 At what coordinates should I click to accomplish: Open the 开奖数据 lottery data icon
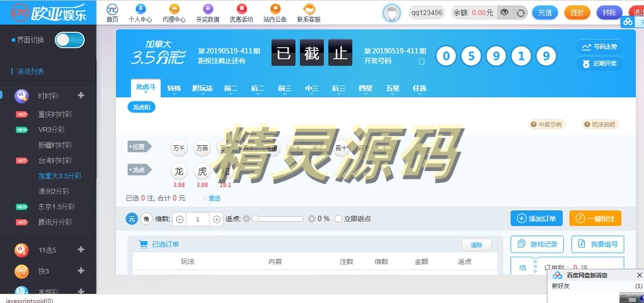207,9
